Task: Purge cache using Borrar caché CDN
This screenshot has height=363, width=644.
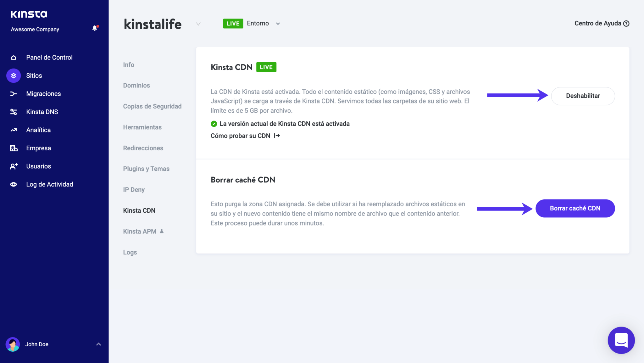Action: click(x=575, y=208)
